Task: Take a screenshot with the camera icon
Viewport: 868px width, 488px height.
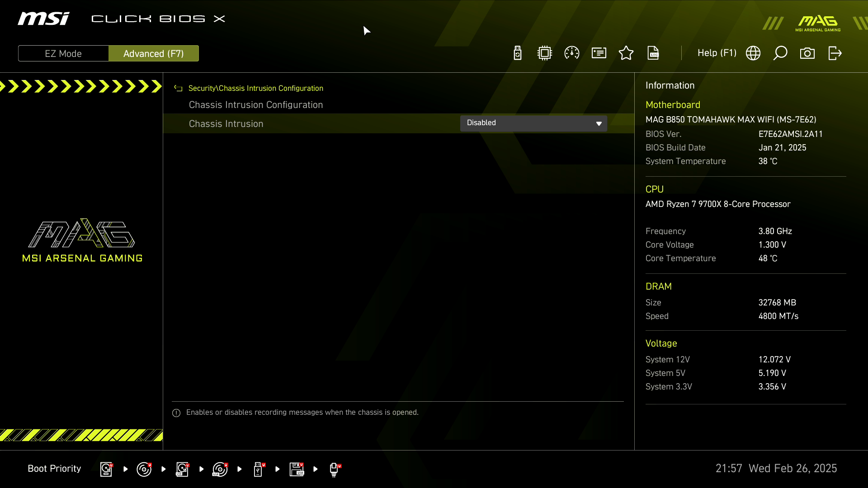Action: pos(807,53)
